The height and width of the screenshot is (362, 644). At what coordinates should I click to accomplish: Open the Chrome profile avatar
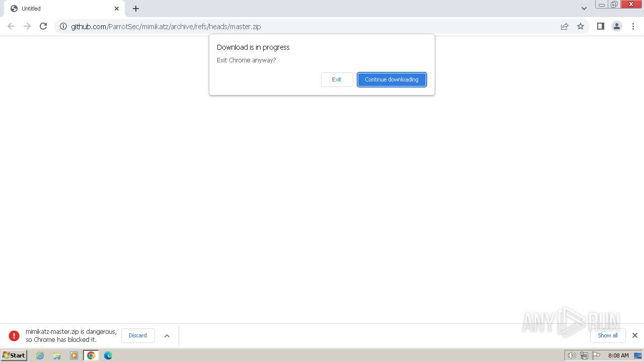click(x=617, y=26)
